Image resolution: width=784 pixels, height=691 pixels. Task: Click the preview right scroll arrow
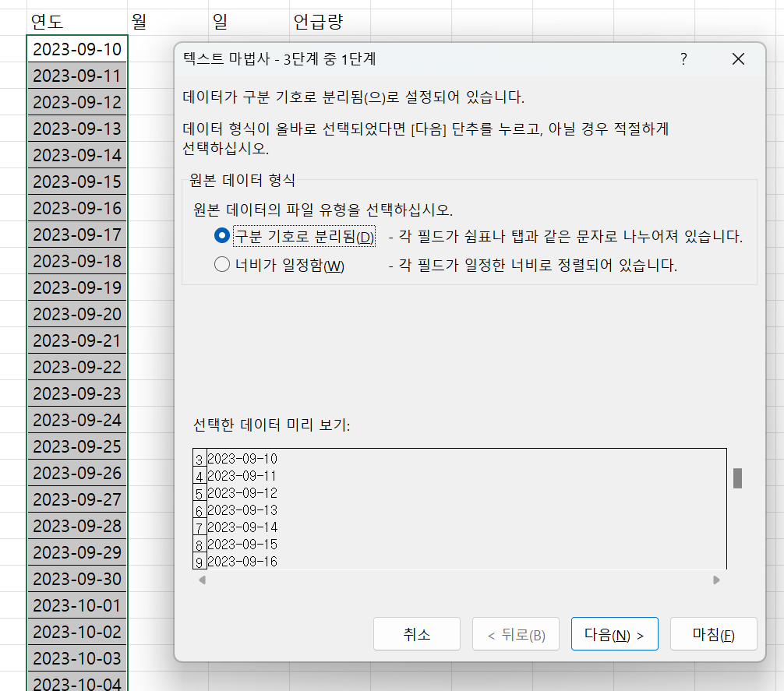(716, 580)
